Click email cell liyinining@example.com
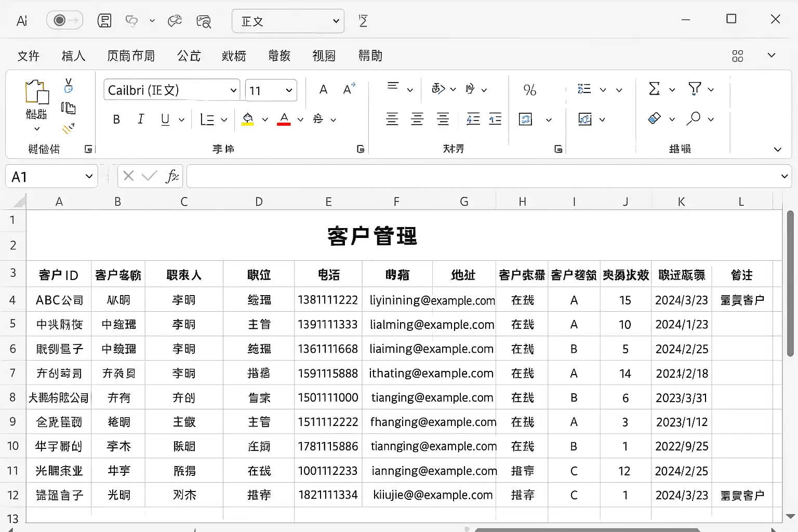Viewport: 798px width, 532px height. (x=432, y=300)
